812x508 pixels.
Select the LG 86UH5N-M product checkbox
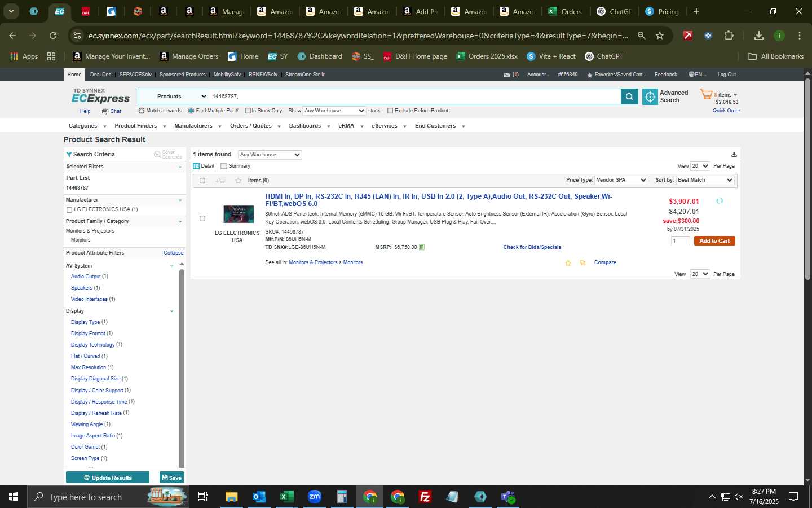[202, 218]
